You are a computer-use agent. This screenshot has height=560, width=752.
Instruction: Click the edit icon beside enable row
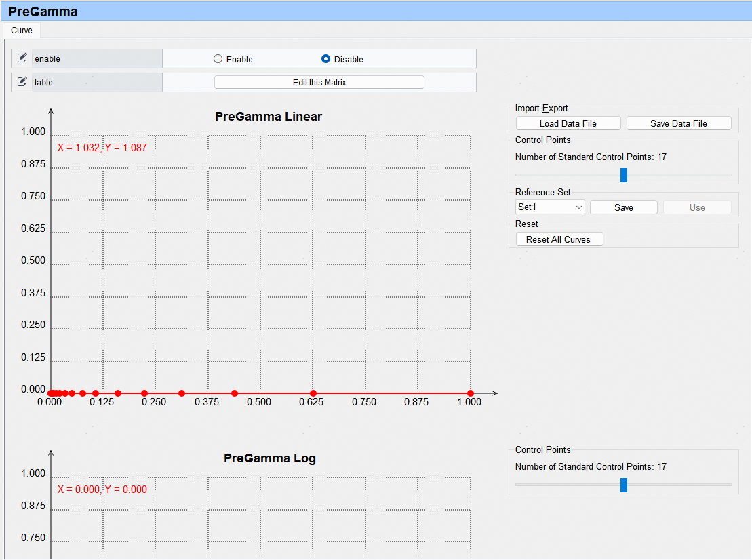[x=22, y=58]
